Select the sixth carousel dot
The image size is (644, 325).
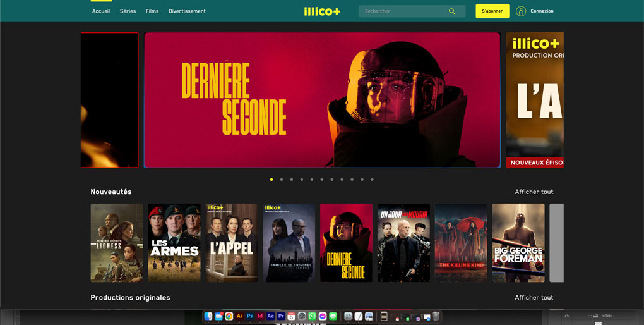[321, 180]
